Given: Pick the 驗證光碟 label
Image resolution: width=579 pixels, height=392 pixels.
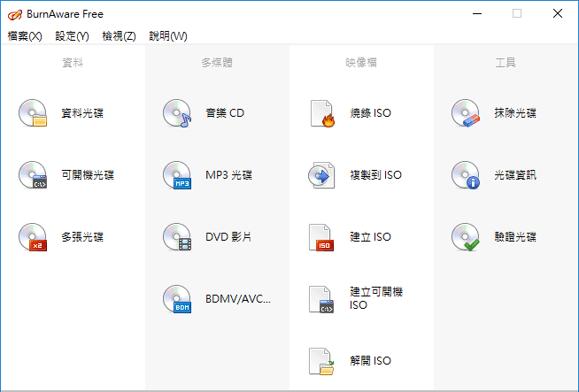Looking at the screenshot, I should pos(515,237).
